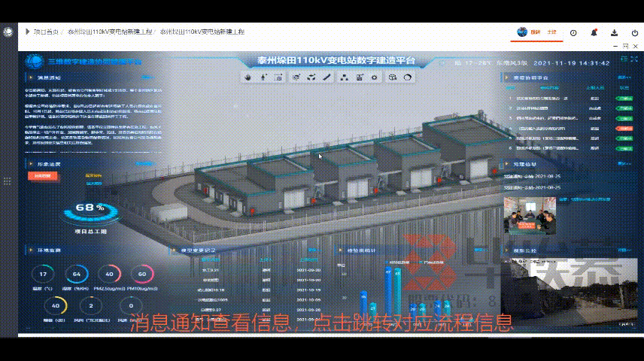
Task: Open the model structure tree icon
Action: click(x=344, y=77)
